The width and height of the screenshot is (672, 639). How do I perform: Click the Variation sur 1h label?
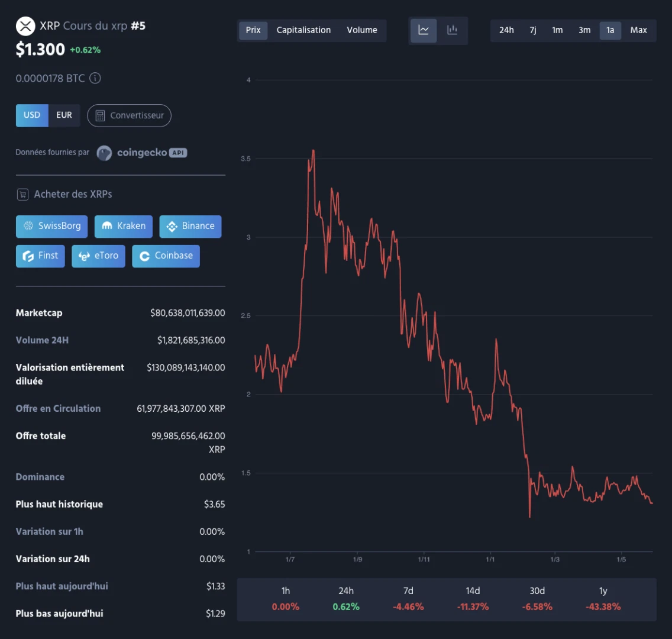(49, 532)
